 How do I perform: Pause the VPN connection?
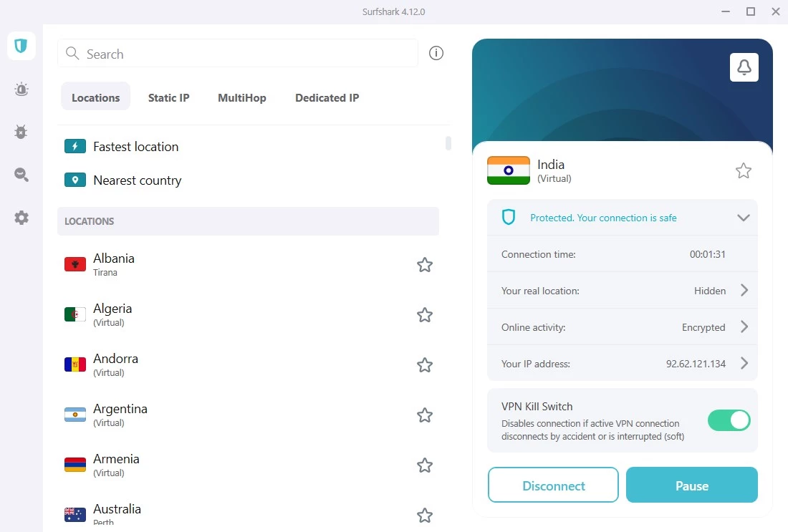tap(691, 485)
